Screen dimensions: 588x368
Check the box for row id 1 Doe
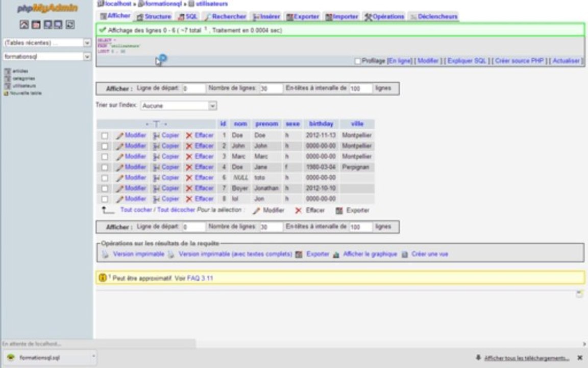105,135
